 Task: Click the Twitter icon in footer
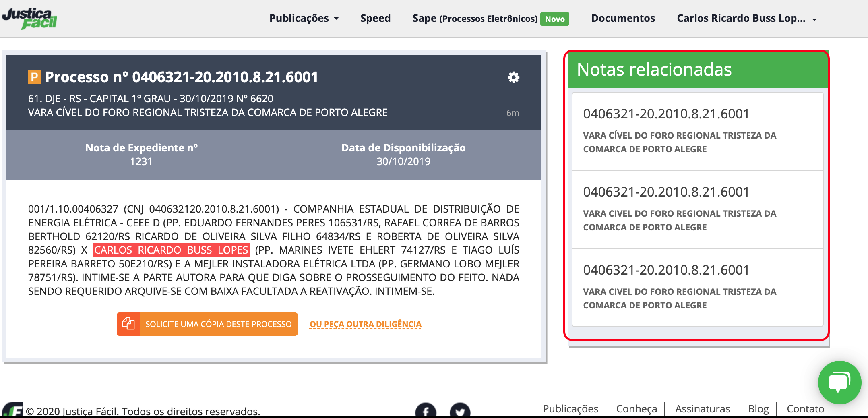click(460, 411)
